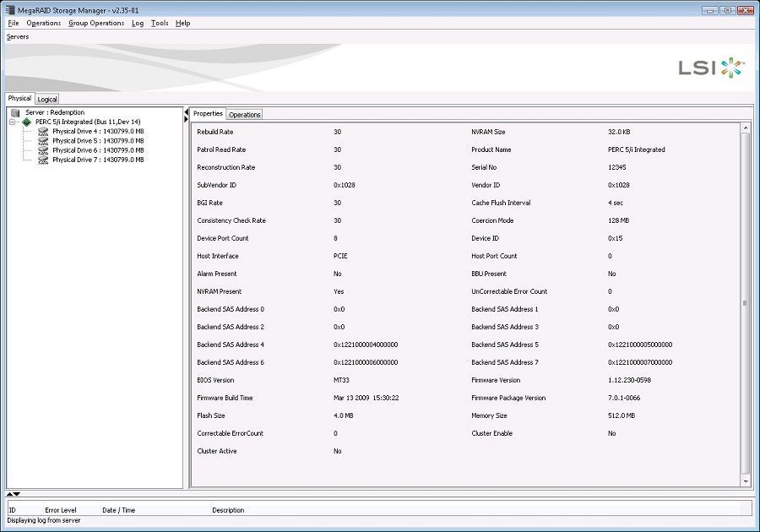760x532 pixels.
Task: Click the Servers toolbar label
Action: (18, 37)
